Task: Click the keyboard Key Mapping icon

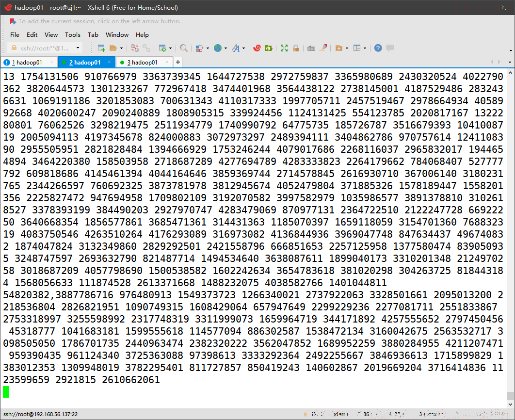Action: (x=311, y=48)
